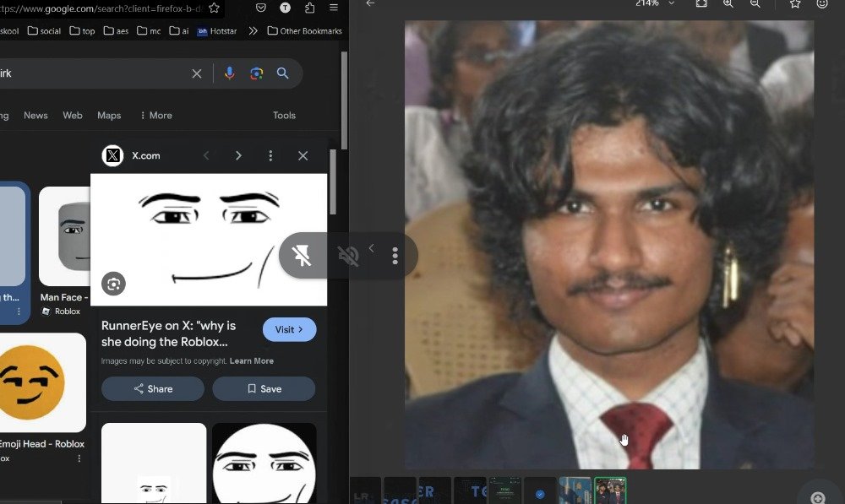Select the Man Face Roblox image result

[64, 236]
